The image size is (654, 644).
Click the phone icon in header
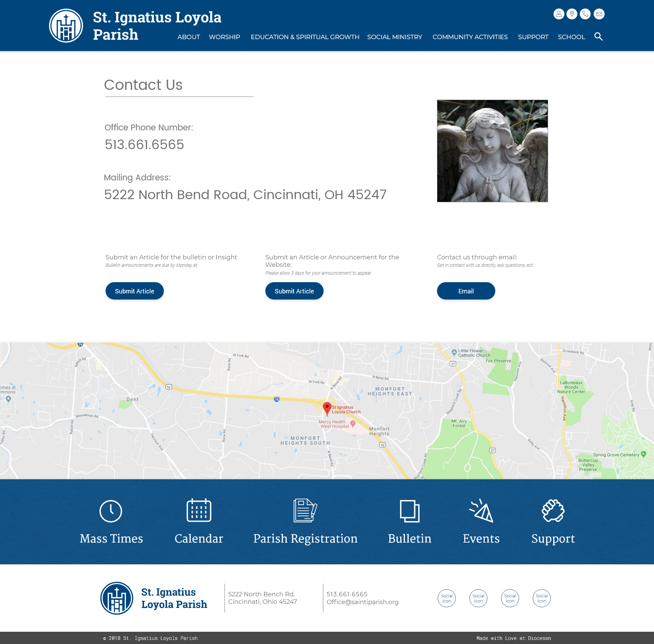pos(585,14)
